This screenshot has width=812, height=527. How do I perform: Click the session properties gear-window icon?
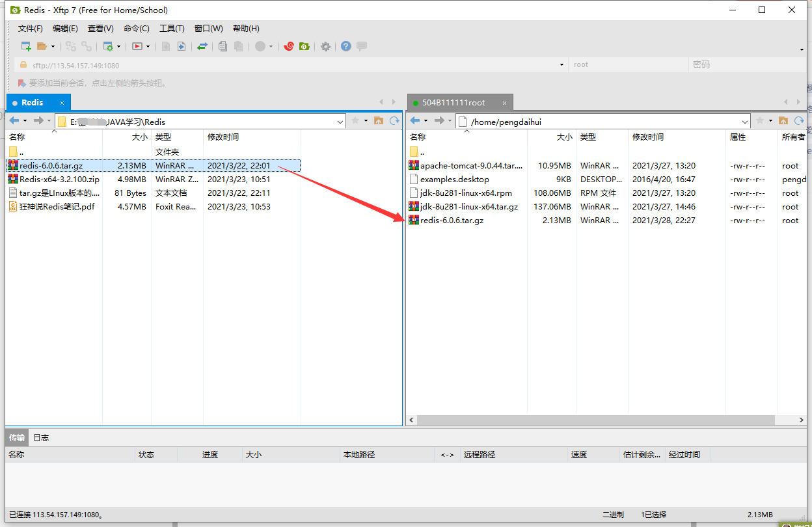pos(108,46)
